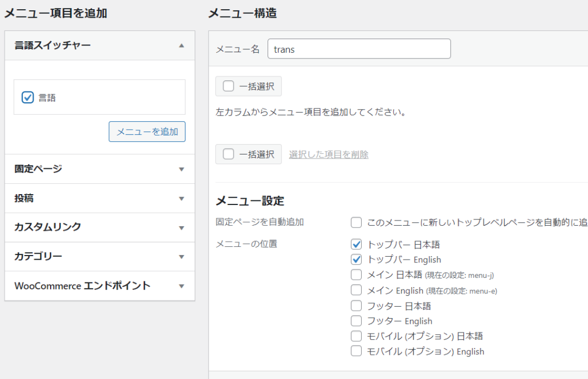This screenshot has width=588, height=379.
Task: Enable auto-add new top-level pages checkbox
Action: 356,222
